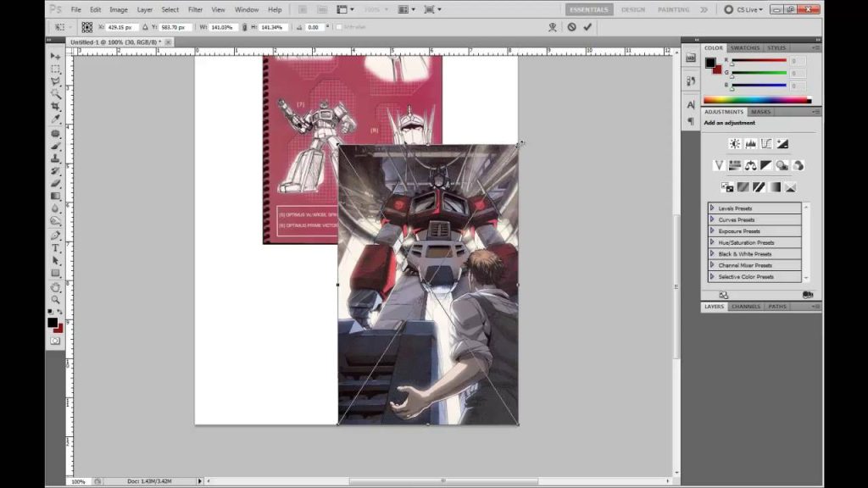Select the Path Selection tool
The height and width of the screenshot is (488, 868).
(55, 261)
